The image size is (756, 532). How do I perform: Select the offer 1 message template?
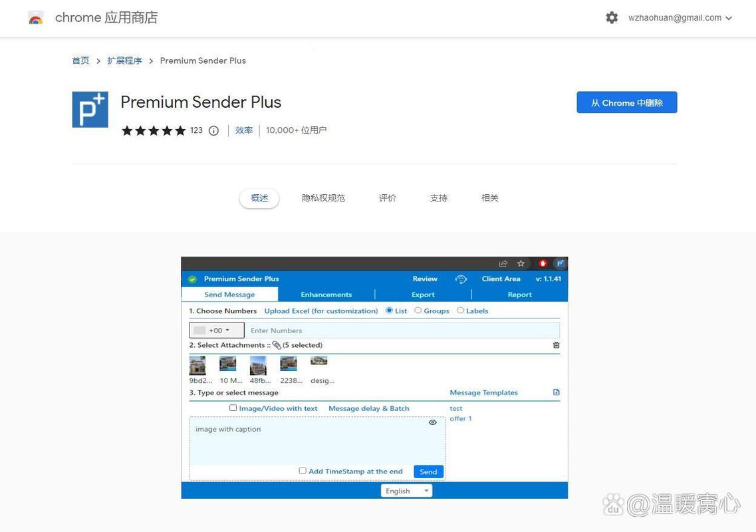pyautogui.click(x=461, y=419)
